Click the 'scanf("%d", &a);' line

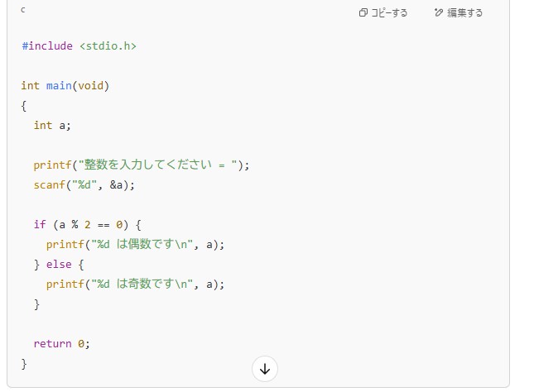coord(84,184)
